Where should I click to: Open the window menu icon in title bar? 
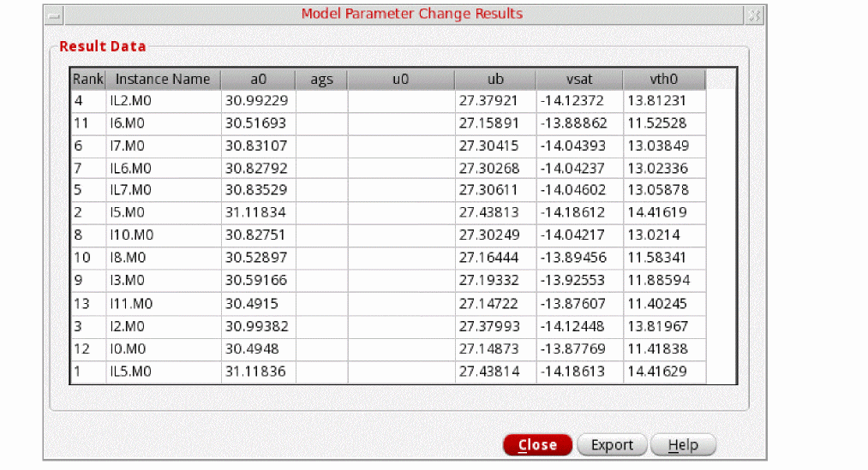[x=54, y=15]
